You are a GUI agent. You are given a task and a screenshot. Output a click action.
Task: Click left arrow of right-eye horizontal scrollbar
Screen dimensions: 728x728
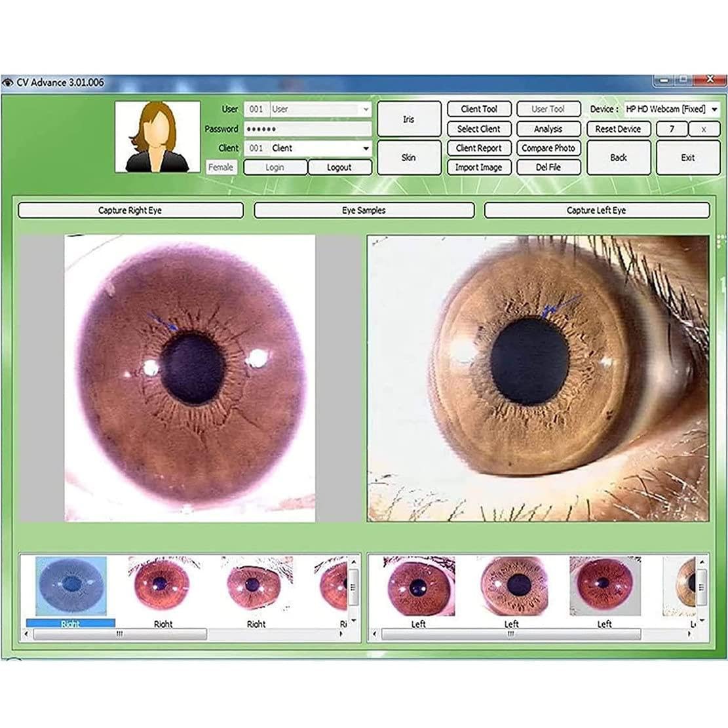coord(26,634)
